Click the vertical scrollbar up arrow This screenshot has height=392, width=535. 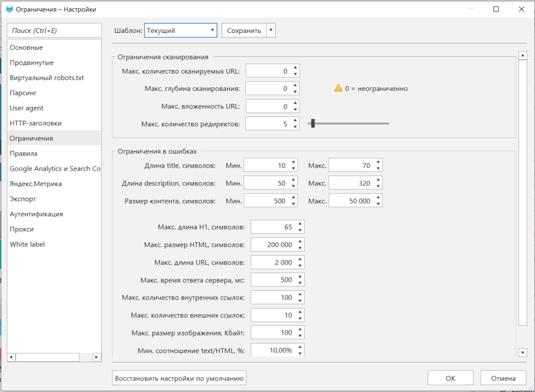click(522, 55)
